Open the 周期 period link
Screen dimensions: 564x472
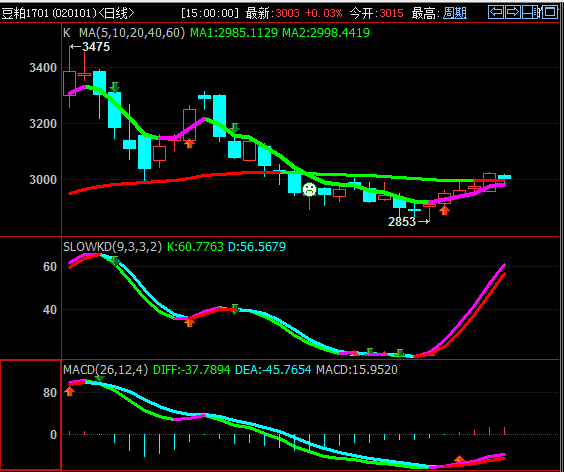point(455,13)
